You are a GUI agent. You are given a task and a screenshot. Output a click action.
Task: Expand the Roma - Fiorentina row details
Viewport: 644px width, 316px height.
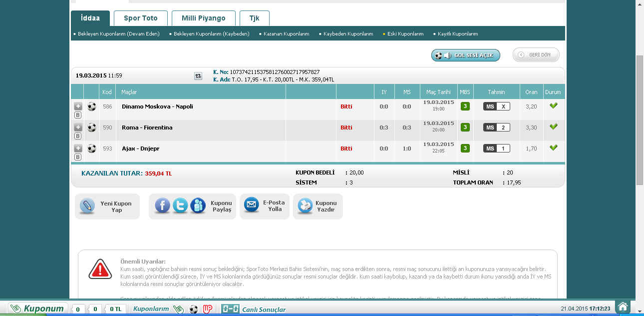coord(78,127)
